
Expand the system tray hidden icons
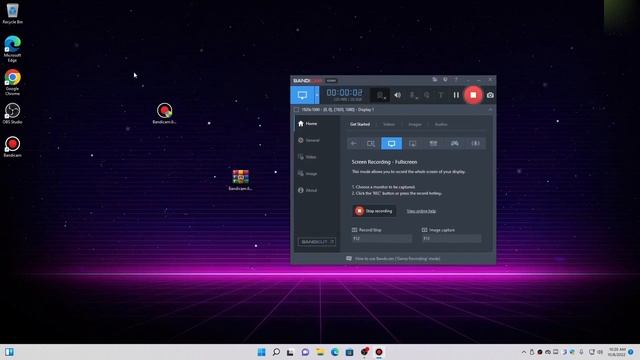[x=524, y=352]
